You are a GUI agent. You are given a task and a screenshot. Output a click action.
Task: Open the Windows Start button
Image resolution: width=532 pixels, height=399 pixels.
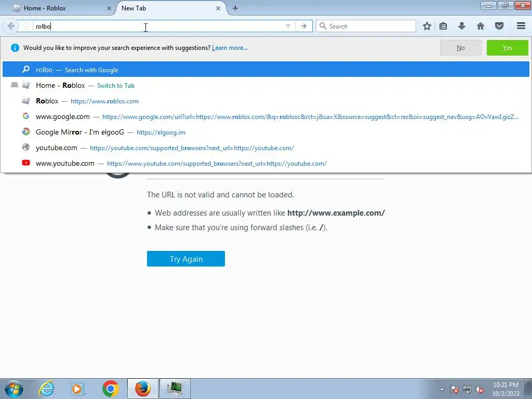tap(14, 389)
